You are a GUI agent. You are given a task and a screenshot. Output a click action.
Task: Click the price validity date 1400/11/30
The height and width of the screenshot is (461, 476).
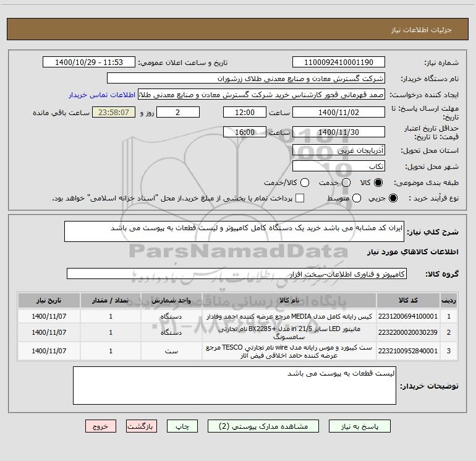[x=339, y=132]
